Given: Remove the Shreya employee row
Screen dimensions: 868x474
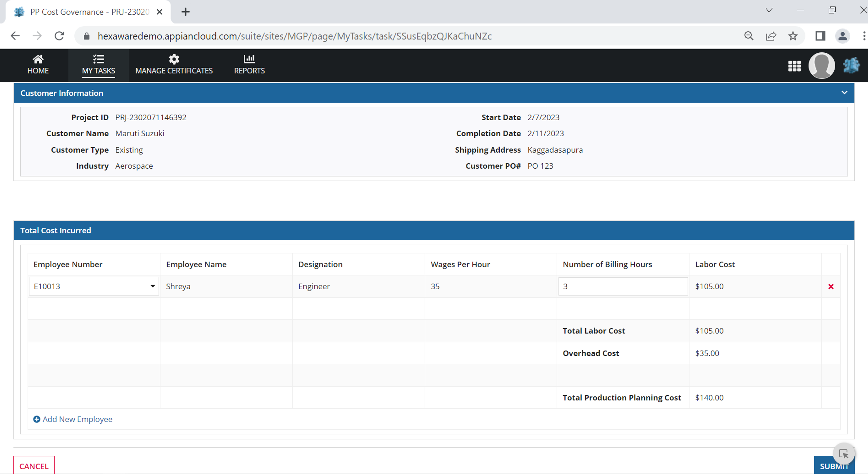Looking at the screenshot, I should [x=831, y=287].
